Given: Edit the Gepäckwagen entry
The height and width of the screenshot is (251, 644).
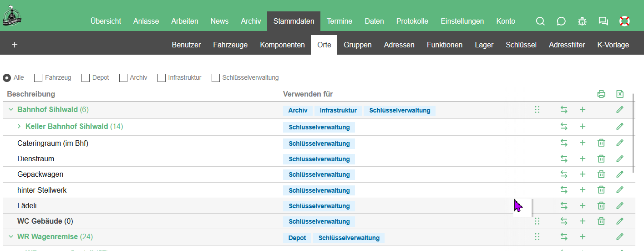Looking at the screenshot, I should [x=619, y=174].
